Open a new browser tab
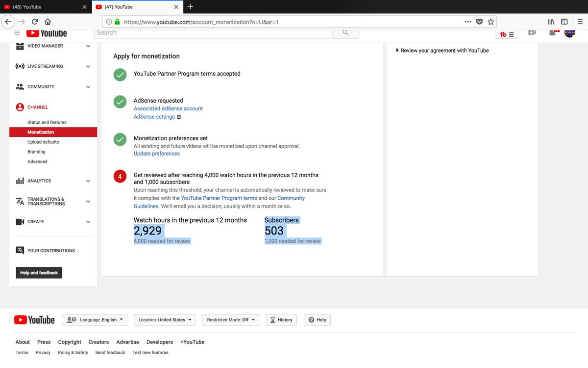 (190, 6)
